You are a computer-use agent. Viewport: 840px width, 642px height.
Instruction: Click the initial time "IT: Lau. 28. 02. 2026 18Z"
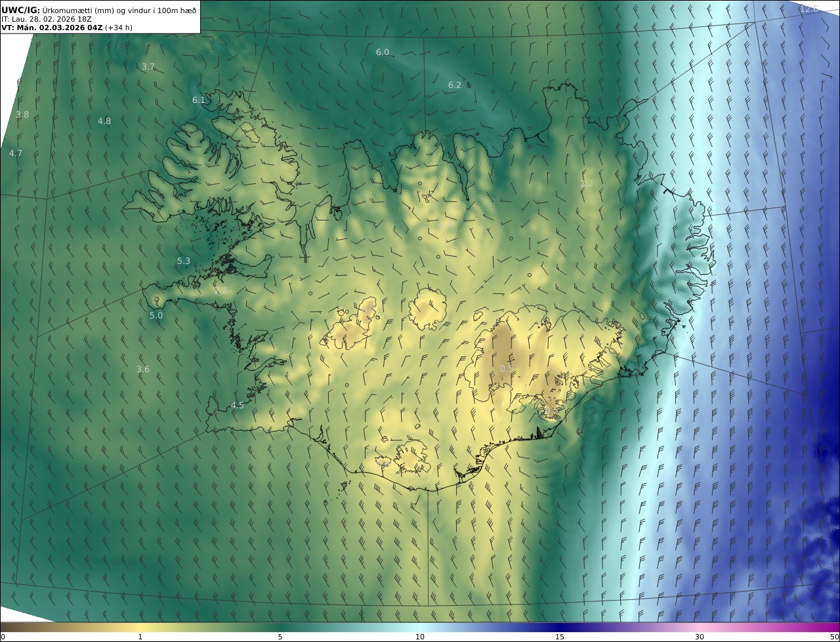click(x=47, y=19)
